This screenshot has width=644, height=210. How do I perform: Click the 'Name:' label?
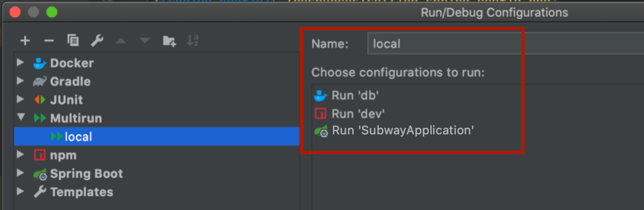[330, 44]
